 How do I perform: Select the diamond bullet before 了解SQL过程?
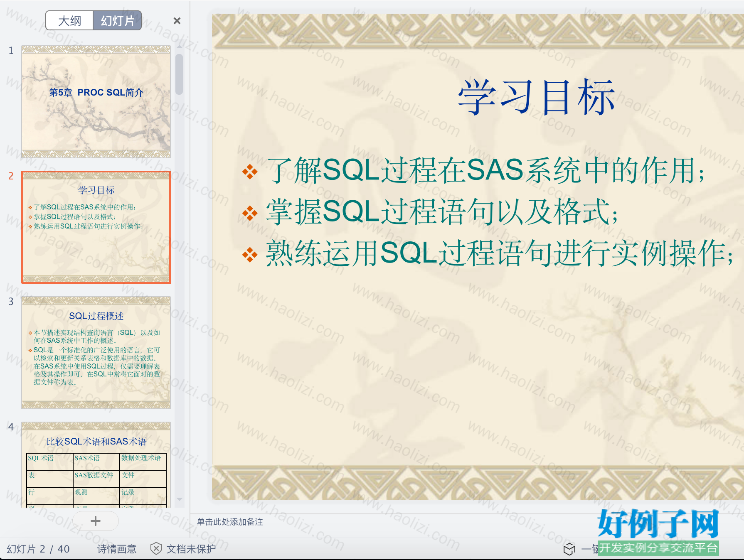click(250, 172)
